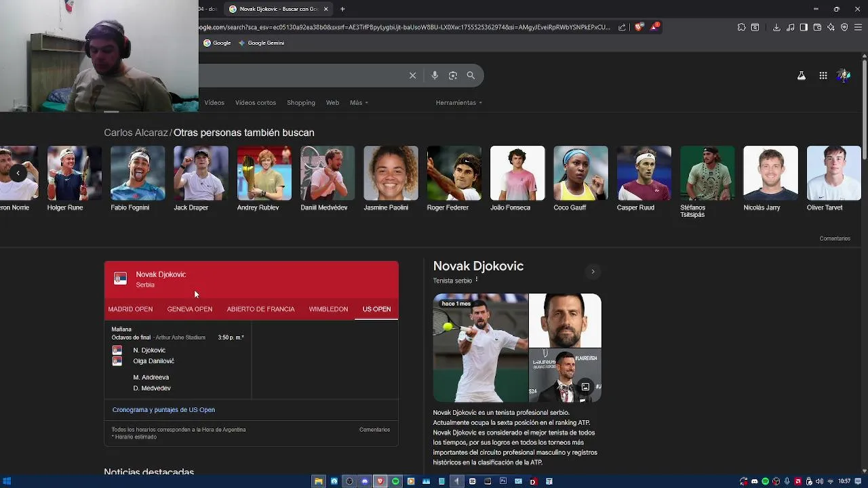Image resolution: width=868 pixels, height=488 pixels.
Task: Open Search Labs flask icon
Action: click(x=802, y=76)
